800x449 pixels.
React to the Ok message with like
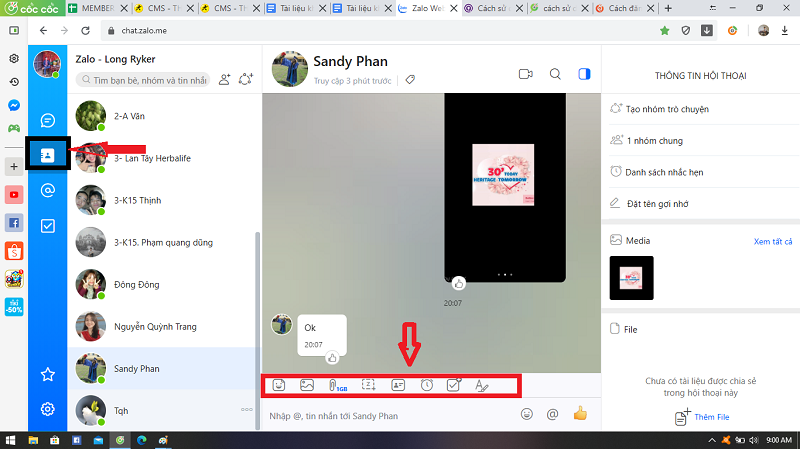(x=332, y=358)
